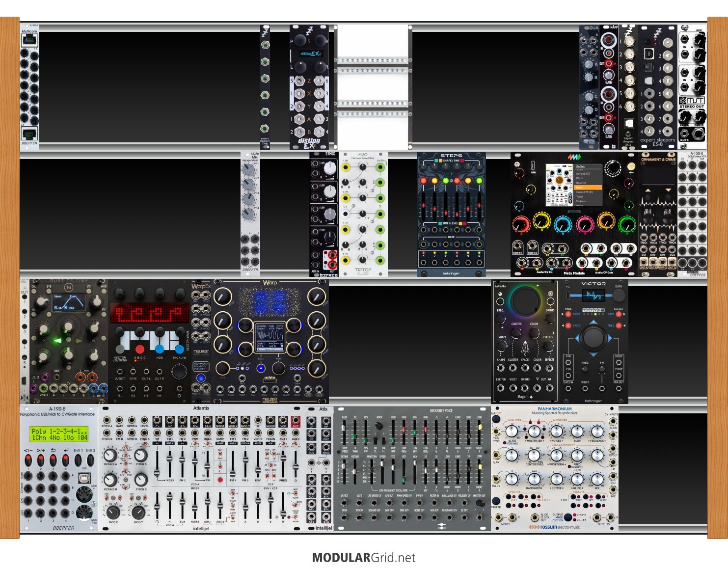Toggle the FREEZE button on Panharmonium

496,501
